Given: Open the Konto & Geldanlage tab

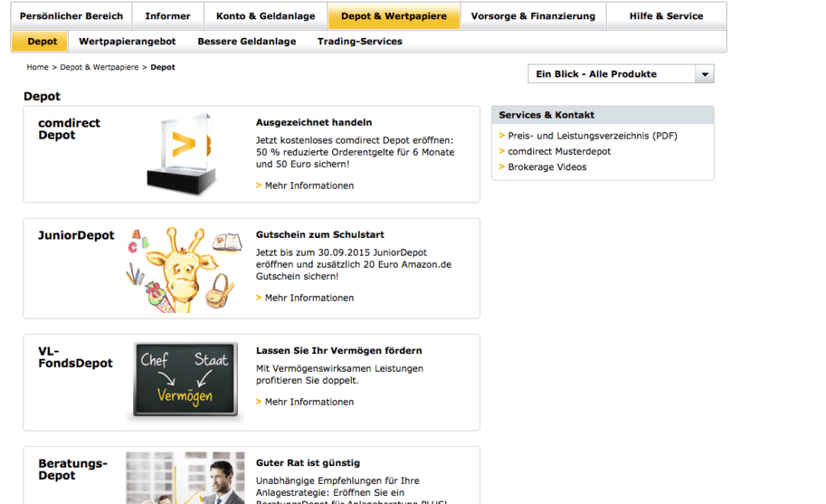Looking at the screenshot, I should [x=265, y=16].
